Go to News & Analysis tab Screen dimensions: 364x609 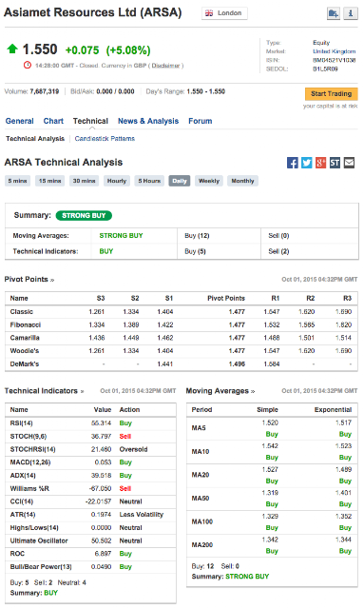pyautogui.click(x=148, y=121)
